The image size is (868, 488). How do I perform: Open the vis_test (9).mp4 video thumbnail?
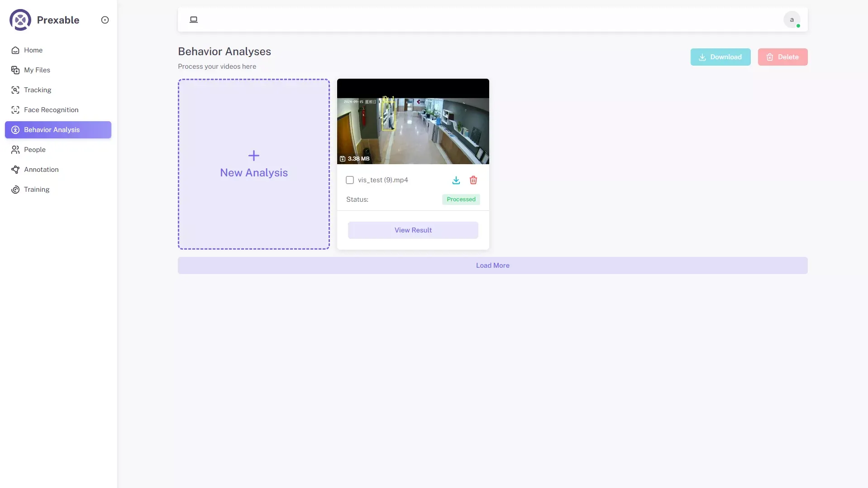[x=413, y=121]
